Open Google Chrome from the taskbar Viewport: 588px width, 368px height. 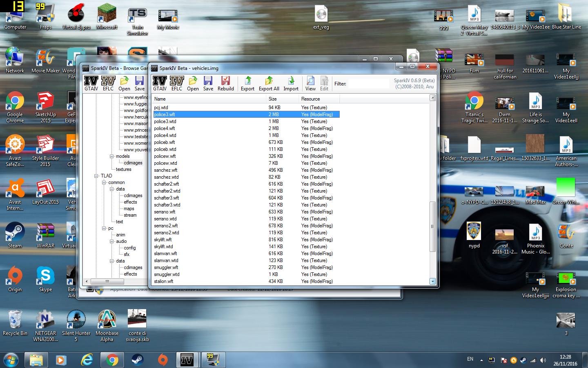pos(112,360)
